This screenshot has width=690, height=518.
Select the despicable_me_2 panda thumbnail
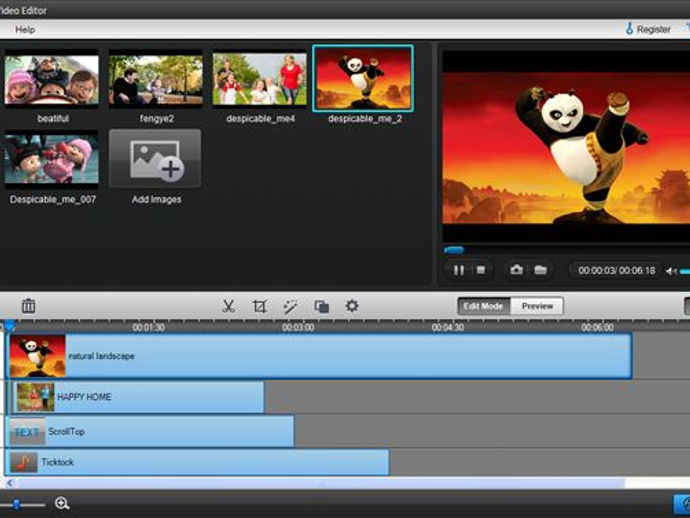point(363,78)
